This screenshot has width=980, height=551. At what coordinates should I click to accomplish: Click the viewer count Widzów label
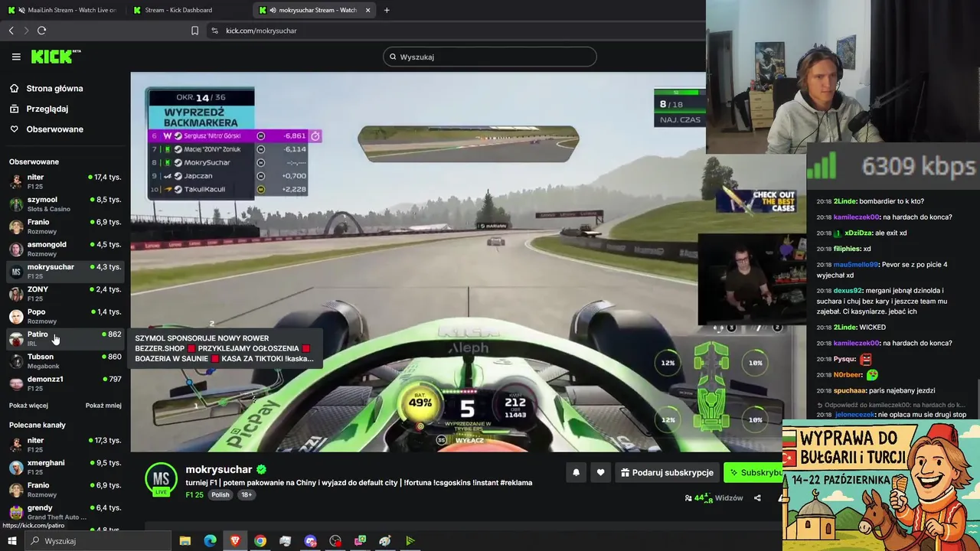(728, 498)
